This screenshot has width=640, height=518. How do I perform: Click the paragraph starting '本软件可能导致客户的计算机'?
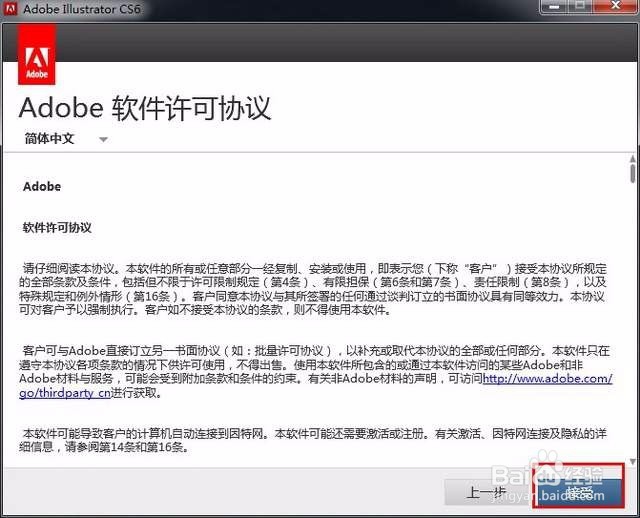(313, 440)
